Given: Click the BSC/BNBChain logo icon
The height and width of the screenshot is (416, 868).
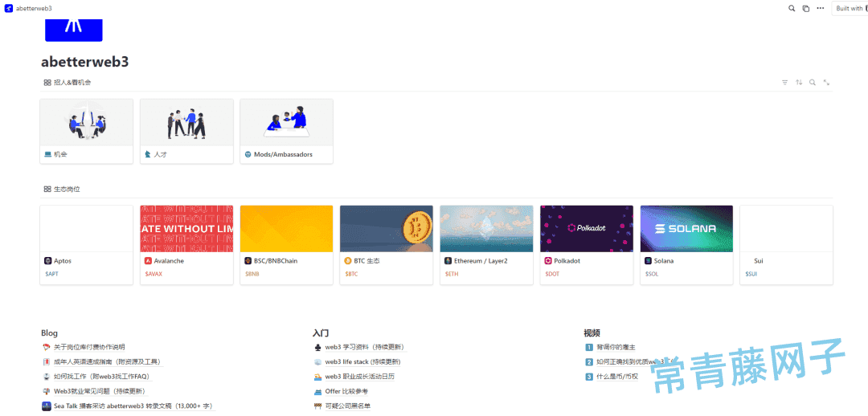Looking at the screenshot, I should click(x=248, y=260).
